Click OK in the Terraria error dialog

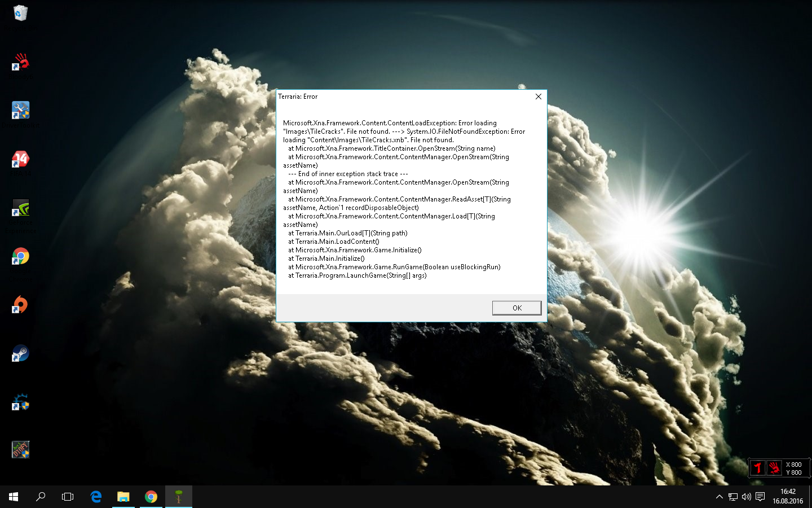point(517,308)
